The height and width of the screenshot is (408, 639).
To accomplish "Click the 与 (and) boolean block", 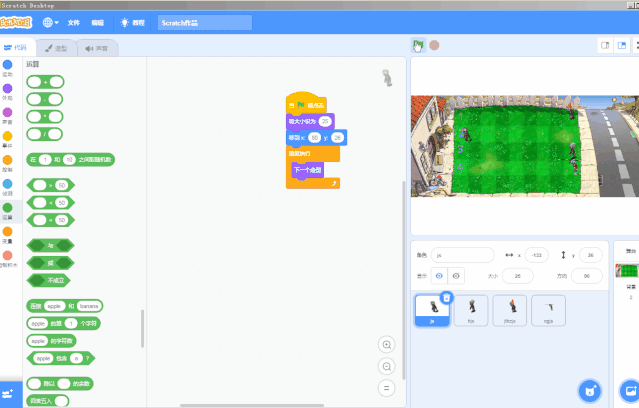I will coord(50,246).
